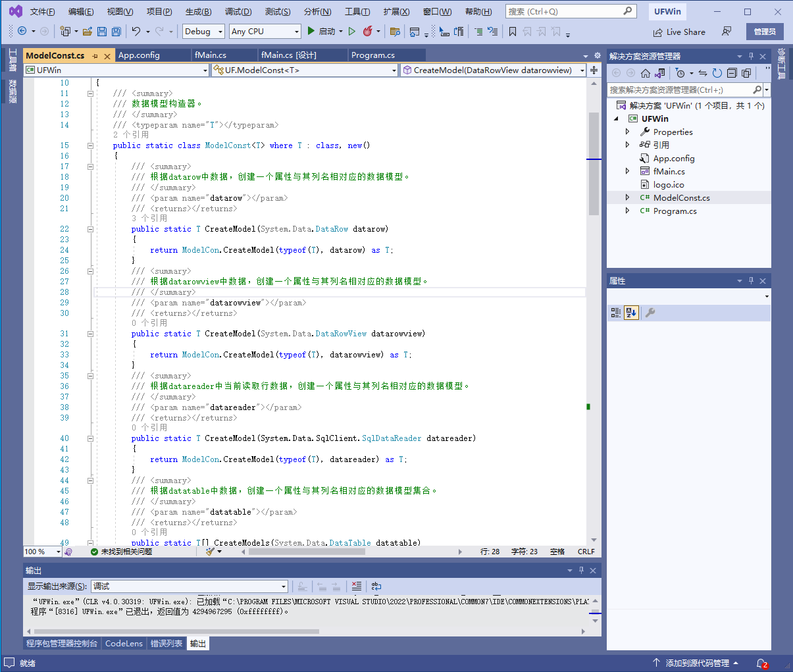Click sync with active document icon
The width and height of the screenshot is (793, 672).
[x=703, y=73]
